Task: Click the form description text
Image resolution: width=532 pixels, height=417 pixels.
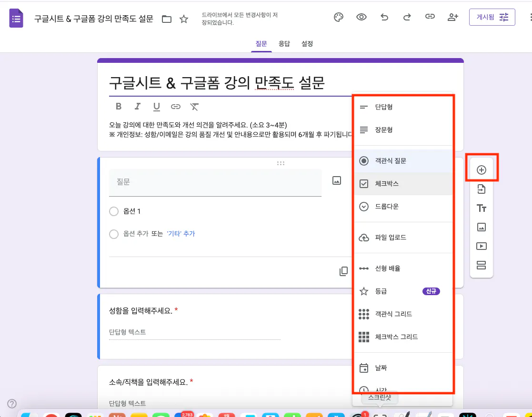Action: (x=231, y=130)
